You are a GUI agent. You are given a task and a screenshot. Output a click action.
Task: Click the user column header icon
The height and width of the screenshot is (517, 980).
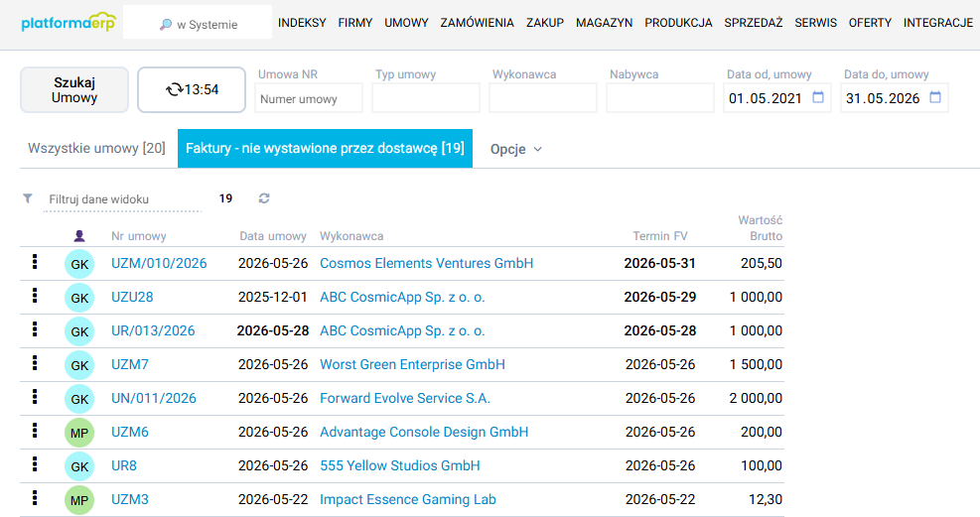(x=79, y=236)
